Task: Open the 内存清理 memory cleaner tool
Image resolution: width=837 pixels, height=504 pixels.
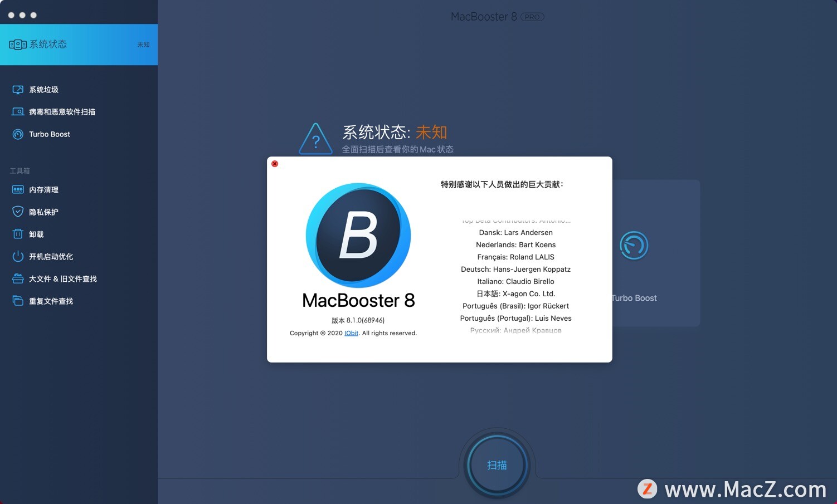Action: (x=43, y=189)
